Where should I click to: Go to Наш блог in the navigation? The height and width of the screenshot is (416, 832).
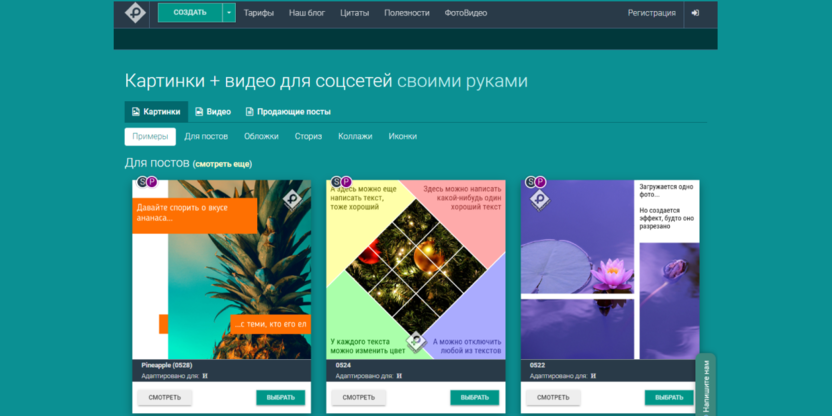(x=306, y=13)
